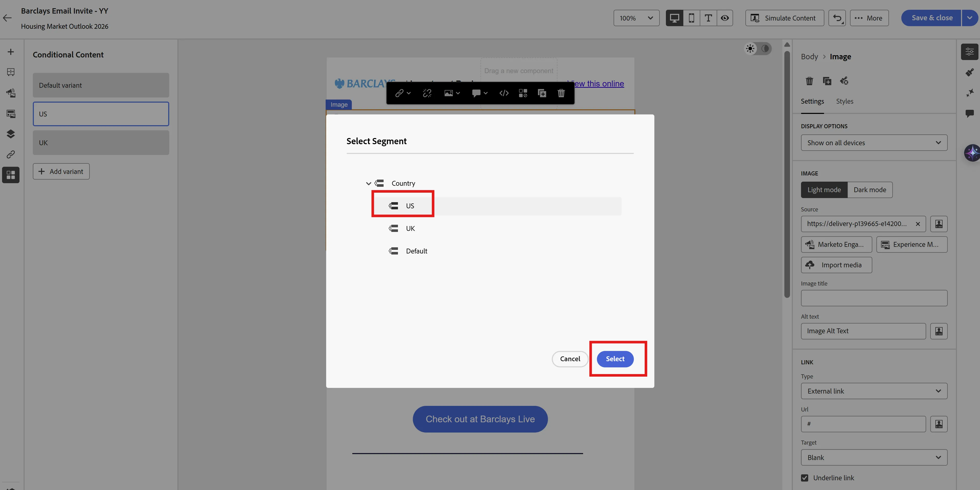Select Dark mode image option
The width and height of the screenshot is (980, 490).
[x=870, y=190]
